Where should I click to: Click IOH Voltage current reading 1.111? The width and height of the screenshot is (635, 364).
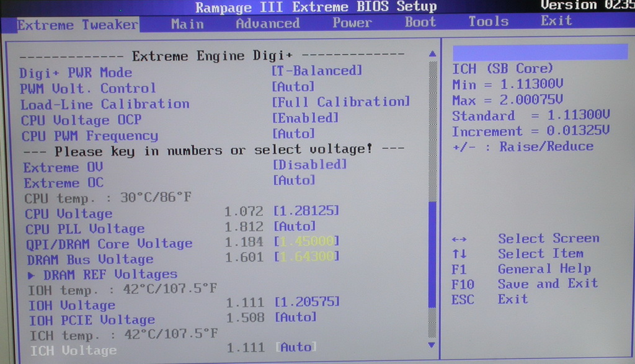[x=246, y=303]
